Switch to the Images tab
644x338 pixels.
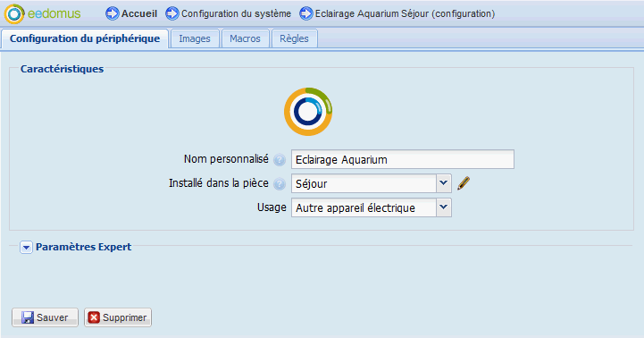point(195,38)
